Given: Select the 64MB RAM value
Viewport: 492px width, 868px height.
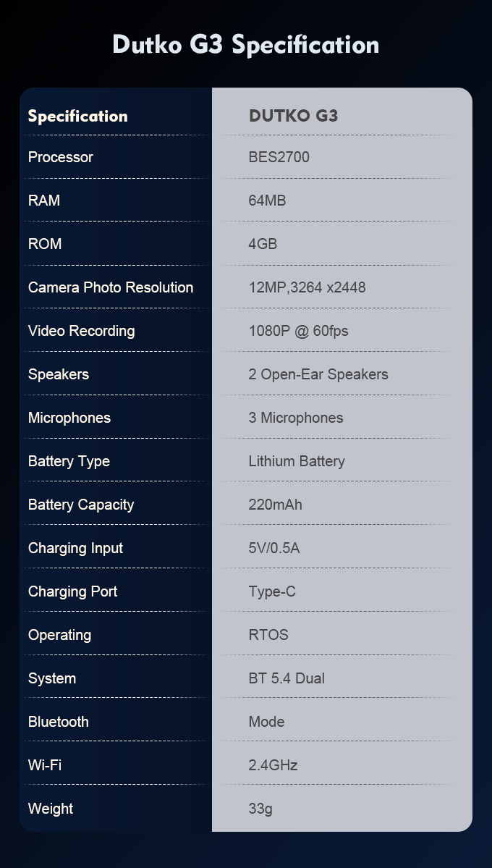Looking at the screenshot, I should pos(267,201).
